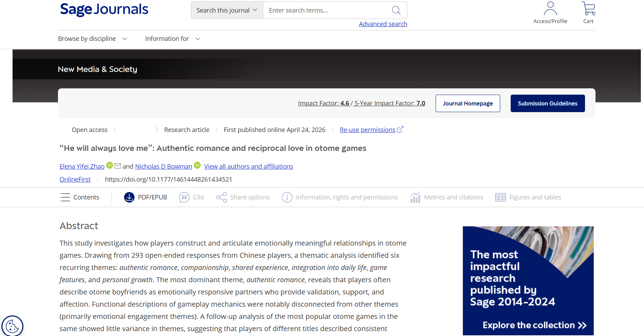The image size is (644, 336).
Task: Open Figures and tables icon
Action: pos(501,197)
